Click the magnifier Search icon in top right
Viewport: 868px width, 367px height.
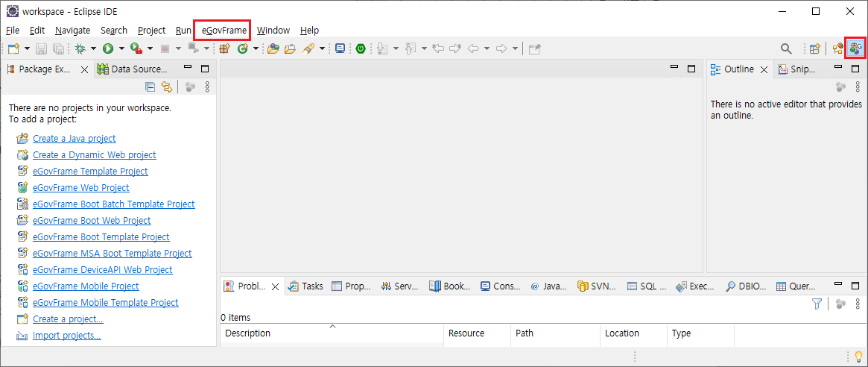click(x=786, y=48)
